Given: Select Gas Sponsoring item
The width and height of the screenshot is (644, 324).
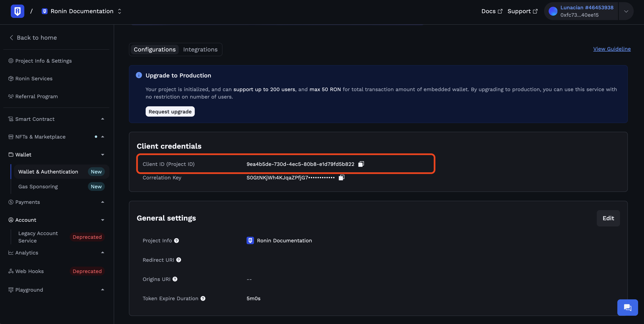Looking at the screenshot, I should (61, 186).
